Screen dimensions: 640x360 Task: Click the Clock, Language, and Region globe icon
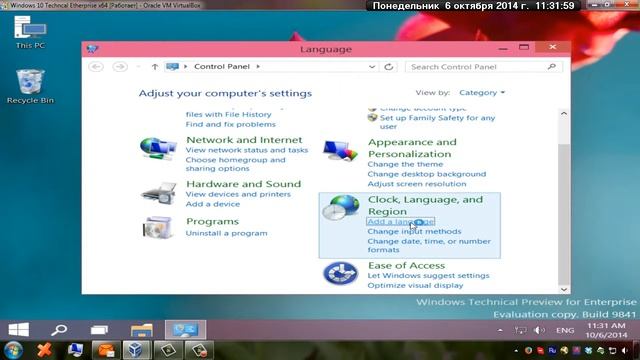(x=341, y=207)
